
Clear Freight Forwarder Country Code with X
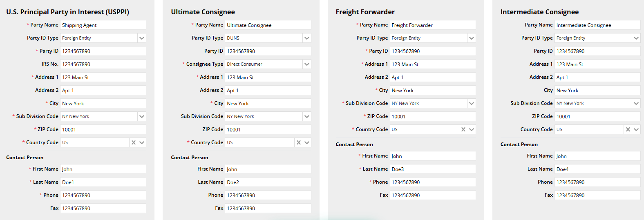click(463, 129)
